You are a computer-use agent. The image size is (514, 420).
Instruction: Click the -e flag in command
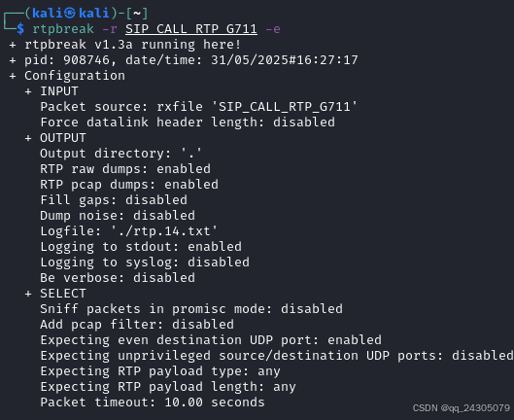click(x=273, y=29)
